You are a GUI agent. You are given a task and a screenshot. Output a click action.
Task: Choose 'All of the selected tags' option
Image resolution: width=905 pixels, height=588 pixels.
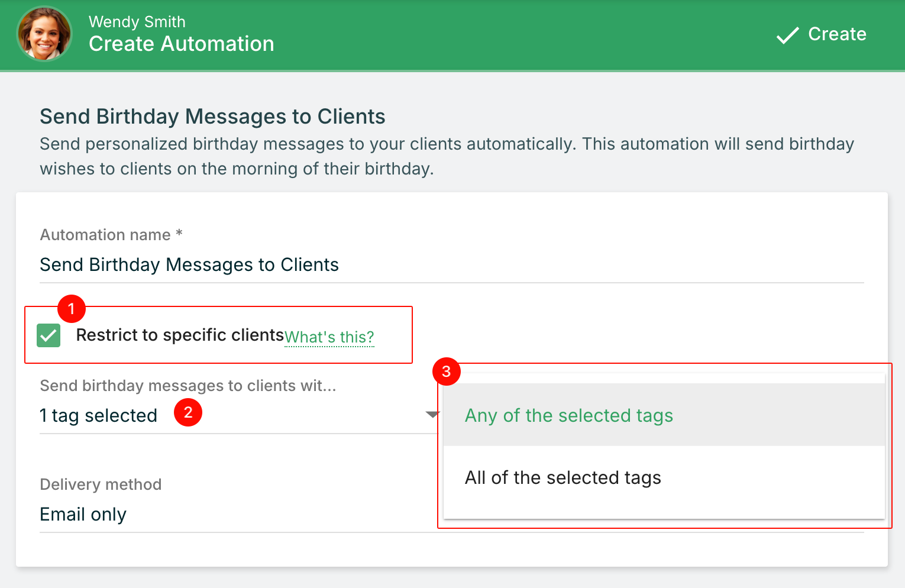click(563, 478)
